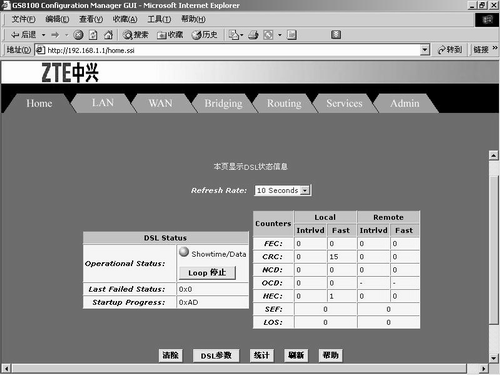Click the Print toolbar icon
This screenshot has height=375, width=500.
pyautogui.click(x=253, y=35)
